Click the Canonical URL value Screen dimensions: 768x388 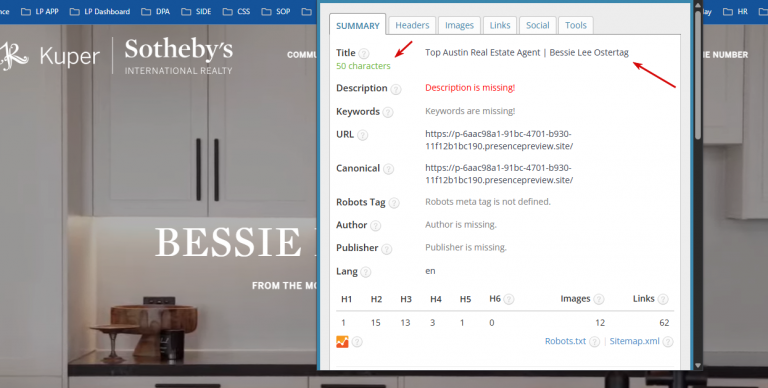499,174
